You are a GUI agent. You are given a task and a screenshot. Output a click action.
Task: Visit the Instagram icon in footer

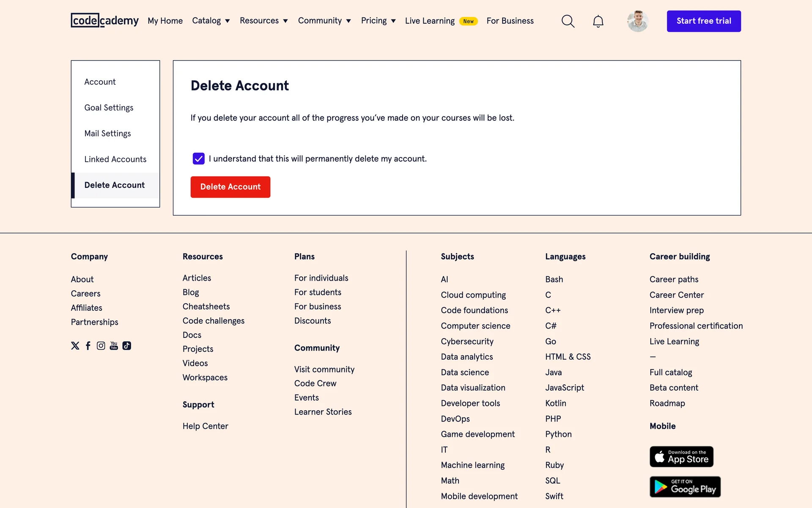(x=101, y=346)
